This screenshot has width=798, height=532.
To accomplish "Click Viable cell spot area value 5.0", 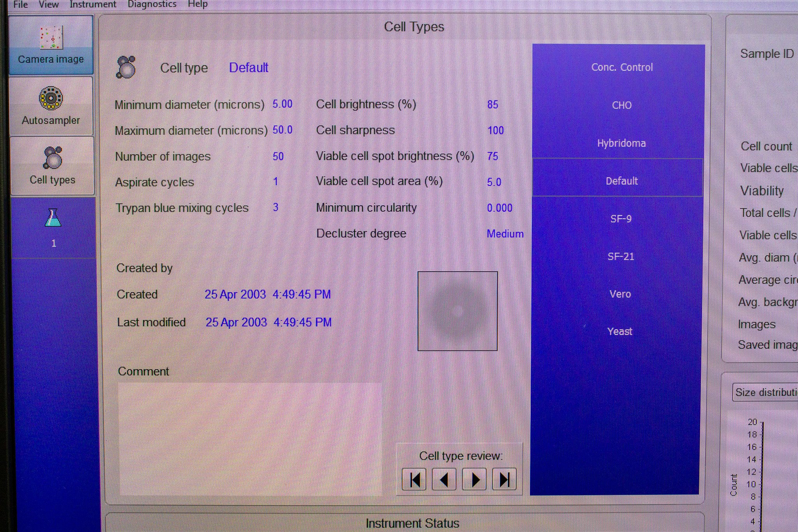I will click(x=494, y=182).
